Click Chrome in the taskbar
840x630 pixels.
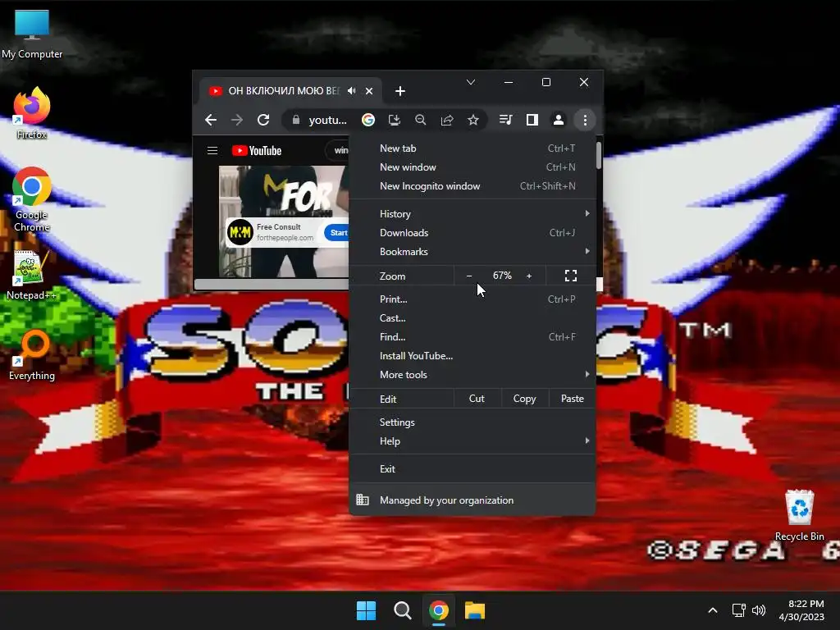pos(439,610)
